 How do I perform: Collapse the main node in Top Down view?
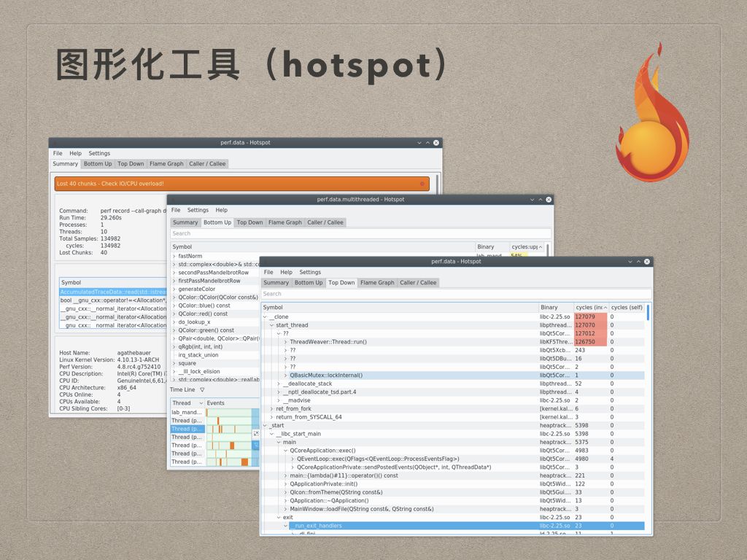pyautogui.click(x=279, y=443)
